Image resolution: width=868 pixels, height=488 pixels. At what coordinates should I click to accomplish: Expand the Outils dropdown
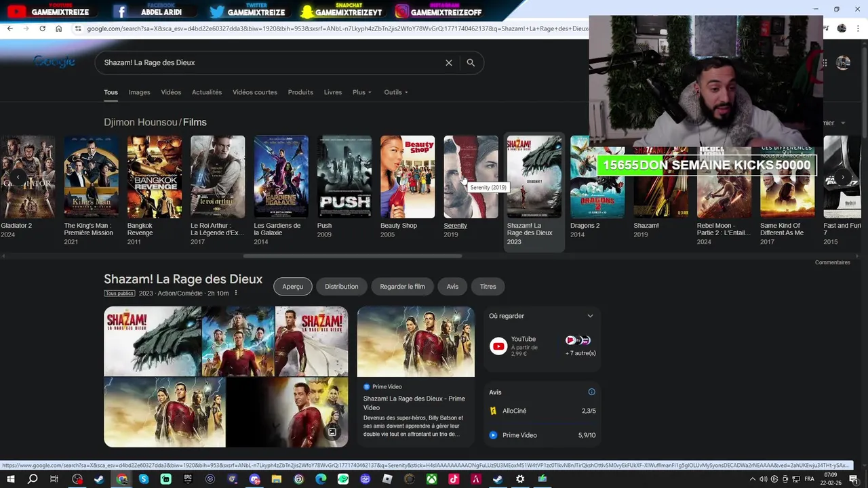tap(396, 92)
